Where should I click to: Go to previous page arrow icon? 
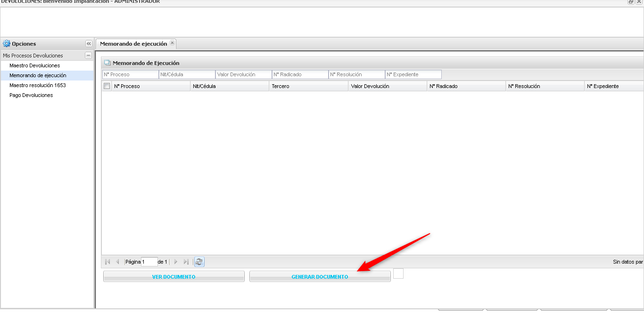(x=117, y=262)
